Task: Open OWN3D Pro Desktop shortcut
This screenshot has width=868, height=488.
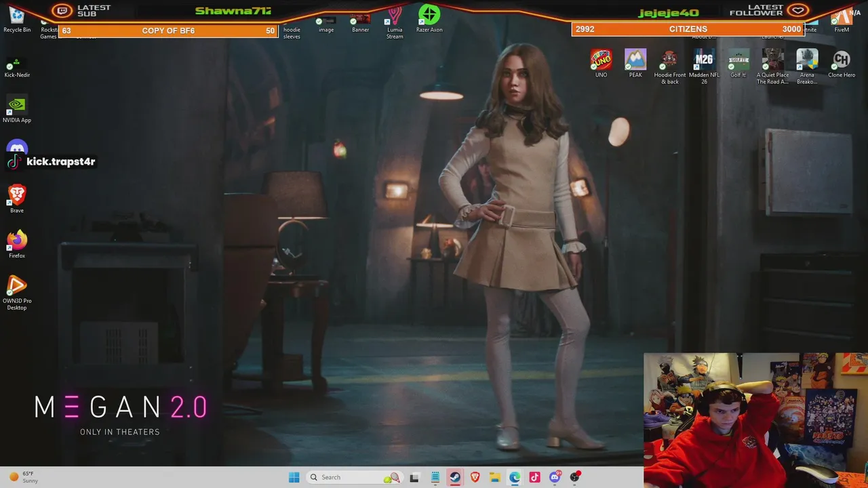Action: 17,293
